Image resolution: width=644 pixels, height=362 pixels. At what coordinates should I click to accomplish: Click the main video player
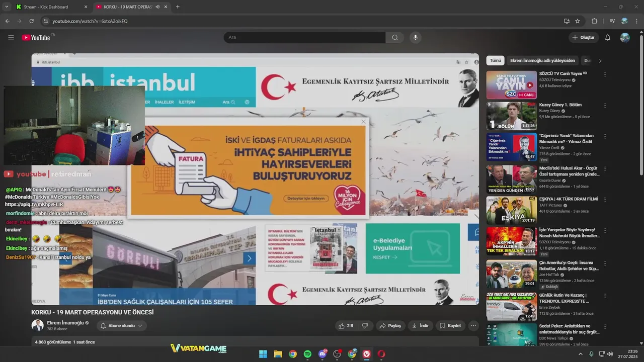255,179
